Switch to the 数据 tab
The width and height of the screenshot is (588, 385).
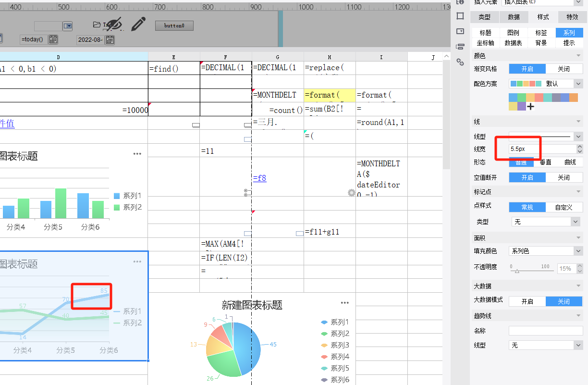point(514,17)
